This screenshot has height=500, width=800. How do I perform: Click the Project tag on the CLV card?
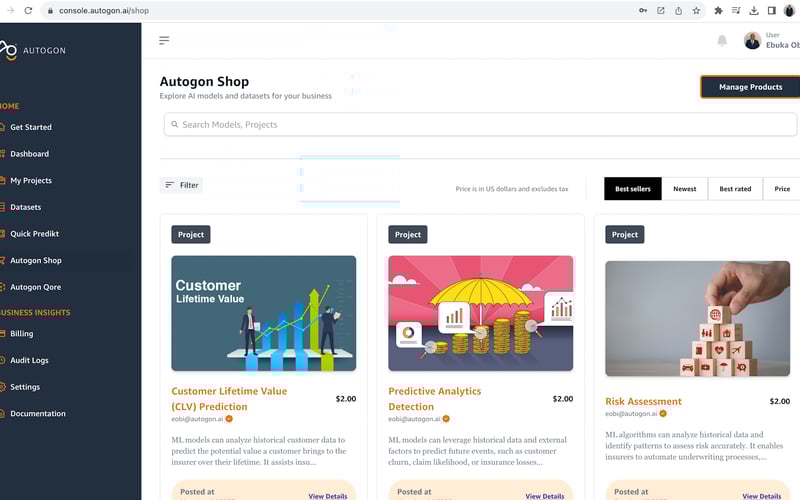191,235
